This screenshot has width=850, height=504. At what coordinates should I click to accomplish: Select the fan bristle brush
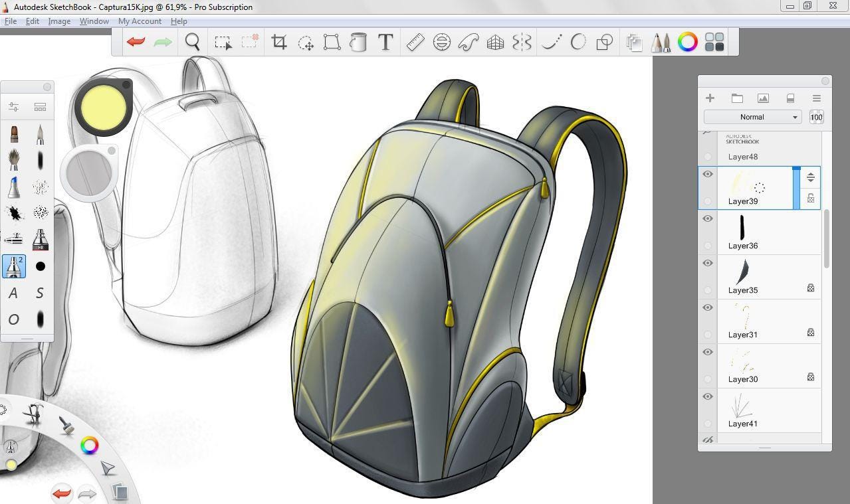tap(14, 161)
